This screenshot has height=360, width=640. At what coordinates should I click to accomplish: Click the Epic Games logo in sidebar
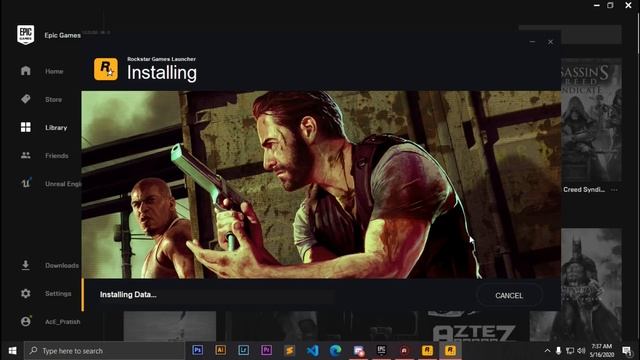click(x=25, y=35)
